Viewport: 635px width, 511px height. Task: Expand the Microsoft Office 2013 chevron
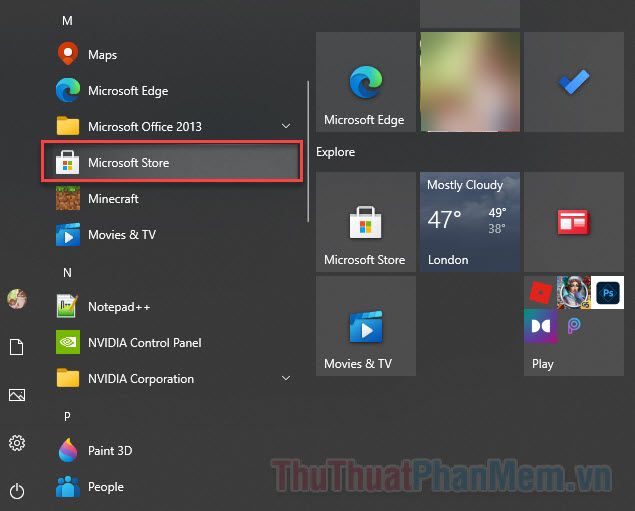click(286, 126)
